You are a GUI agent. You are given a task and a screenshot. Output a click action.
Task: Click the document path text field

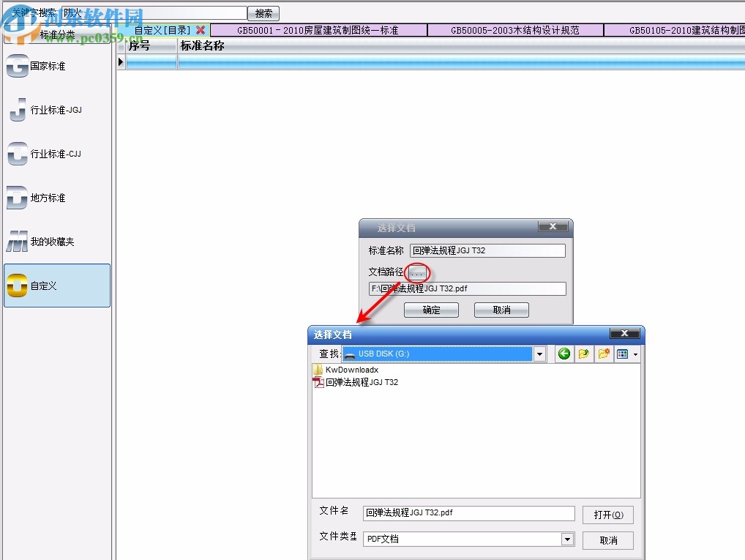467,288
